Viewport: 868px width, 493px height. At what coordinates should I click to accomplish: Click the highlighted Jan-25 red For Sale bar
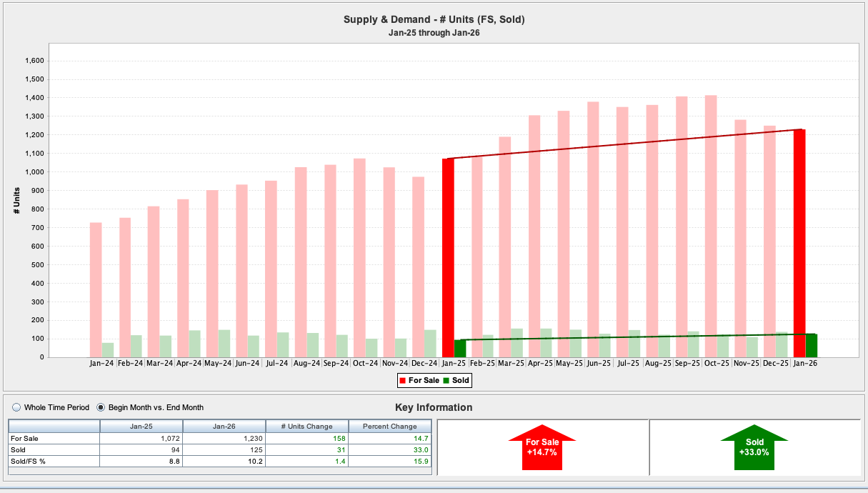click(x=448, y=257)
